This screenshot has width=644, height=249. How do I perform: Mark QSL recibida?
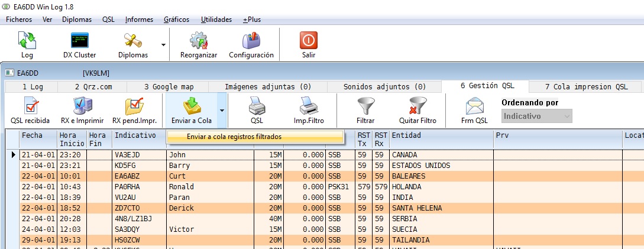[x=30, y=111]
